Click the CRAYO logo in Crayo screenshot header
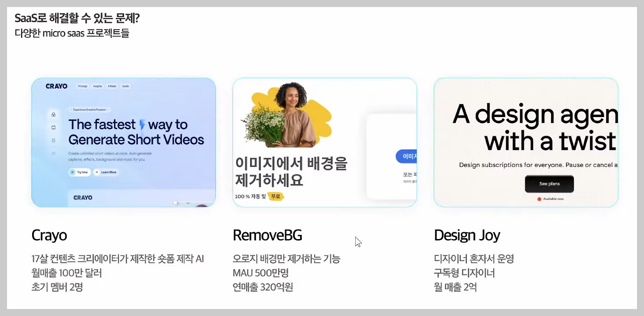Viewport: 644px width, 316px height. click(56, 86)
